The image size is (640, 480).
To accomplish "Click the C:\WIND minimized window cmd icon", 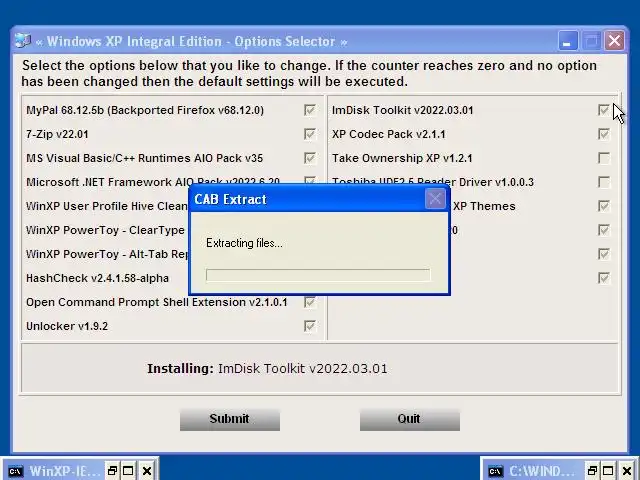I will click(x=496, y=471).
